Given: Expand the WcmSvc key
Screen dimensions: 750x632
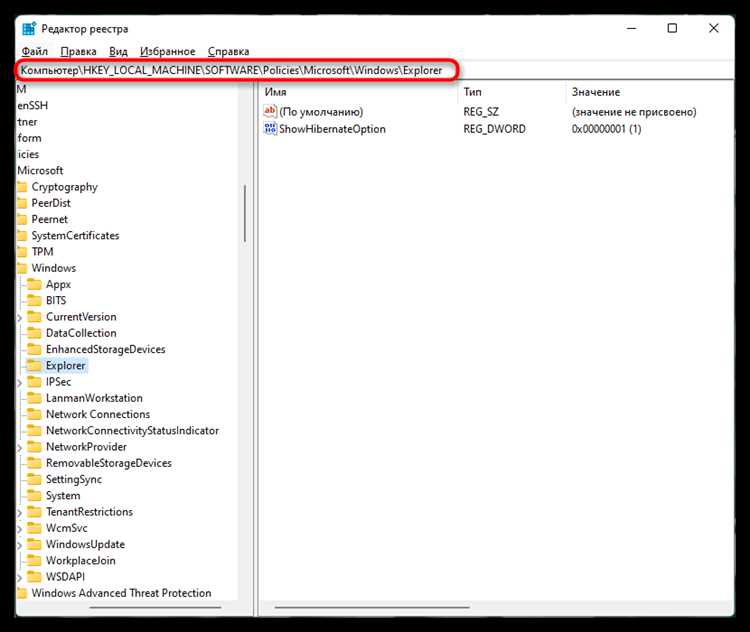Looking at the screenshot, I should 20,530.
